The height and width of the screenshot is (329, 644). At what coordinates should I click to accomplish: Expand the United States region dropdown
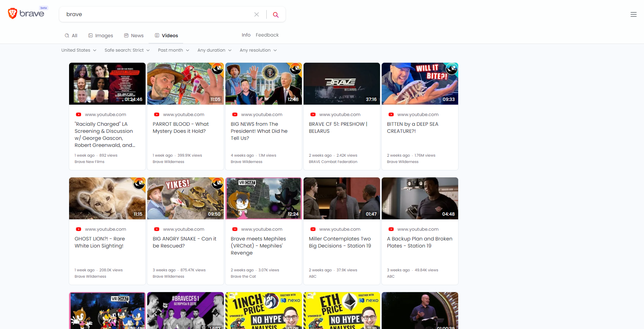pyautogui.click(x=79, y=50)
